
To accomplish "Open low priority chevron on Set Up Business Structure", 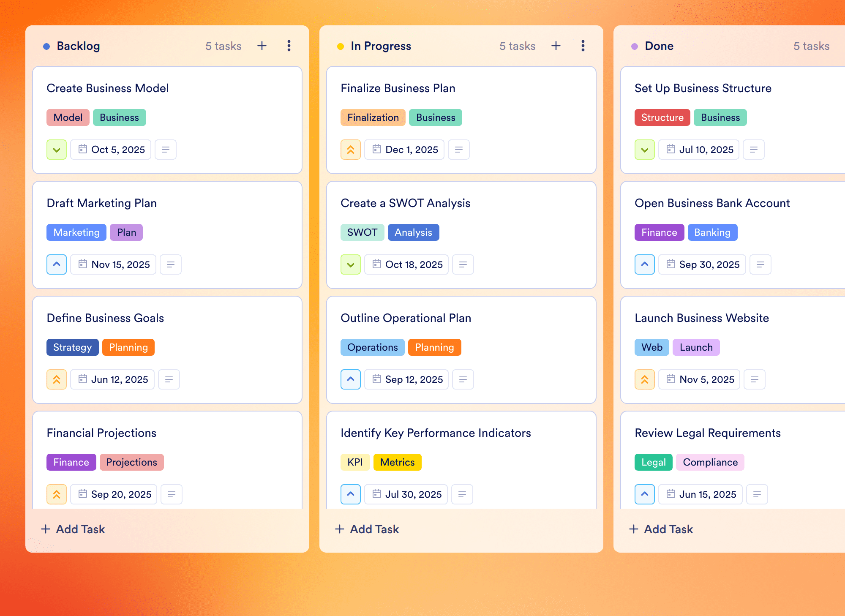I will click(645, 150).
